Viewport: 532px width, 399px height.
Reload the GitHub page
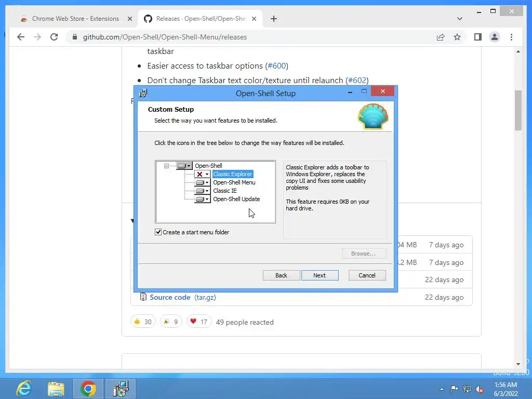pyautogui.click(x=54, y=37)
